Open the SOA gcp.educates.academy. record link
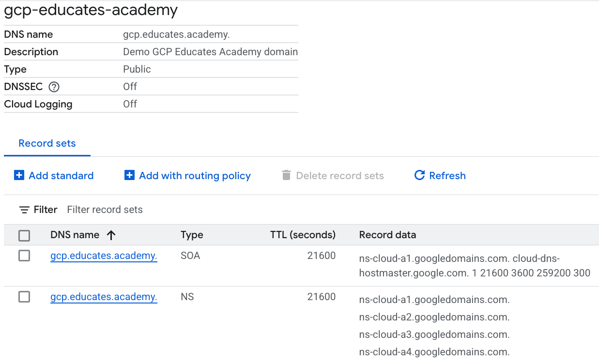The width and height of the screenshot is (599, 364). tap(104, 256)
